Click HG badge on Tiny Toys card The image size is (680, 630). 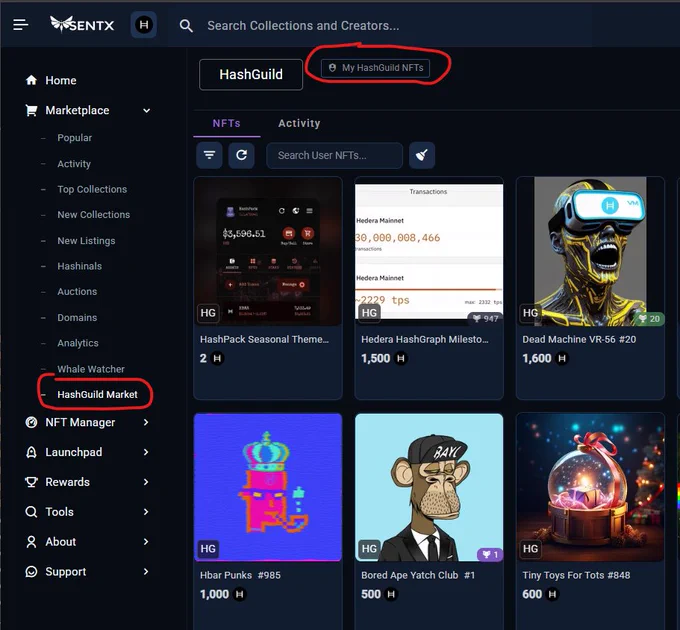(530, 549)
